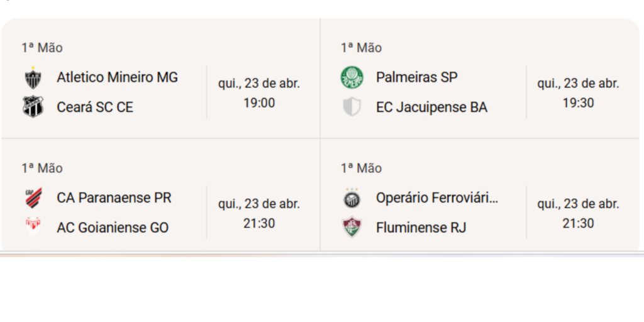The image size is (644, 322).
Task: Open the AC Goianiense GO team name
Action: [x=113, y=227]
